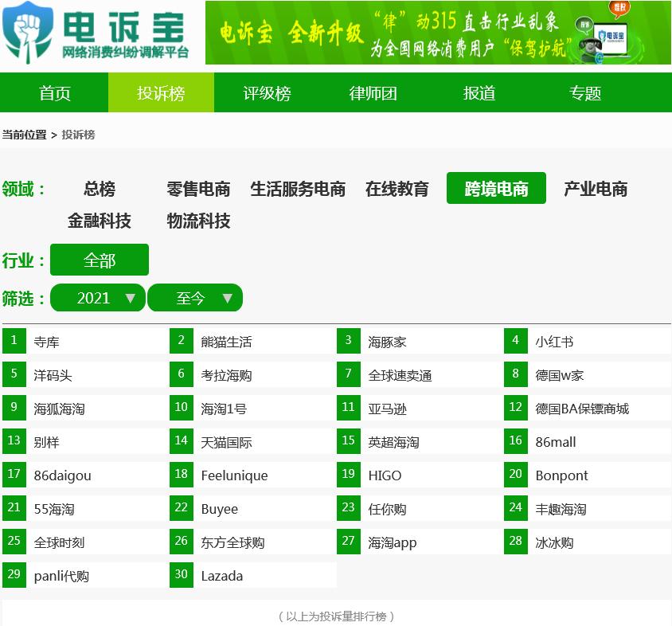
Task: Expand the 全部 industry filter
Action: coord(99,260)
